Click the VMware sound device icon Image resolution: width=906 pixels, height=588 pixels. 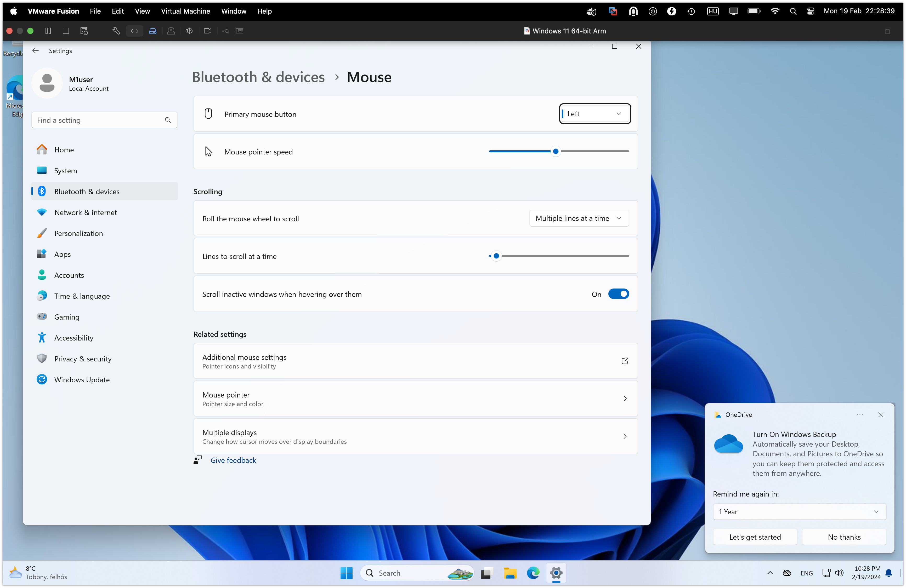[189, 31]
